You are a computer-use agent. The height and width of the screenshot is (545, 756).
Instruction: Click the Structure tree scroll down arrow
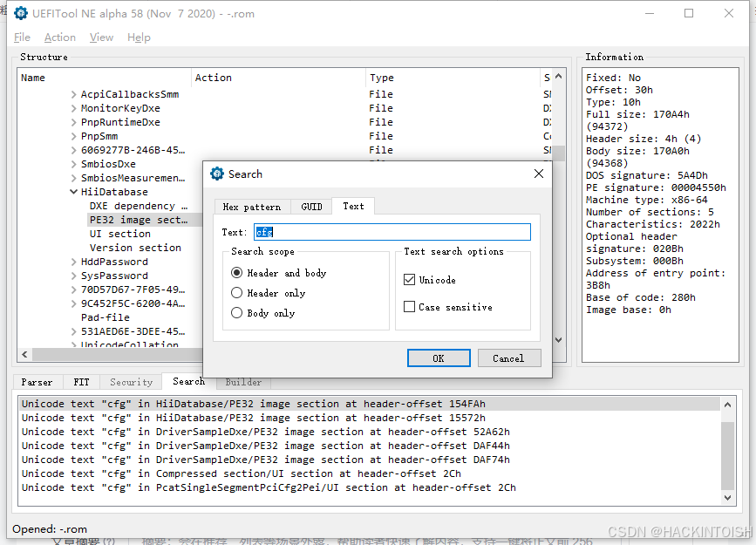(x=558, y=339)
